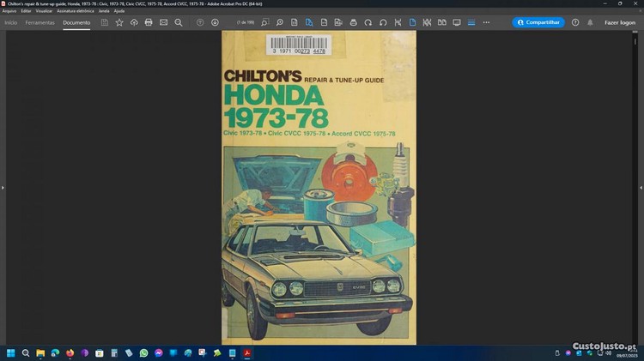Open more tools ellipsis in toolbar
The width and height of the screenshot is (644, 361).
pos(486,22)
